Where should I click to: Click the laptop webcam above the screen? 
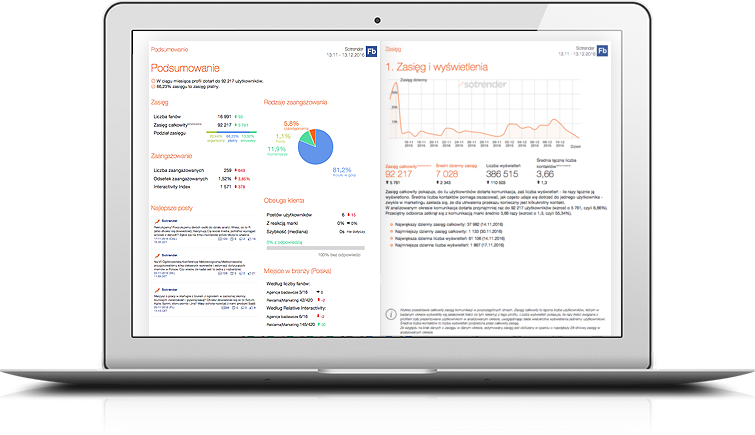point(378,21)
